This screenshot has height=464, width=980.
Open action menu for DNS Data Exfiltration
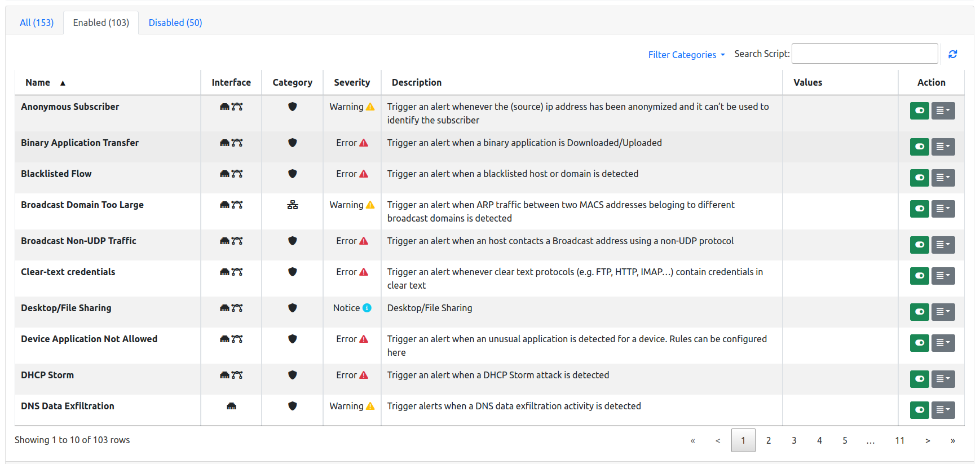pyautogui.click(x=943, y=410)
